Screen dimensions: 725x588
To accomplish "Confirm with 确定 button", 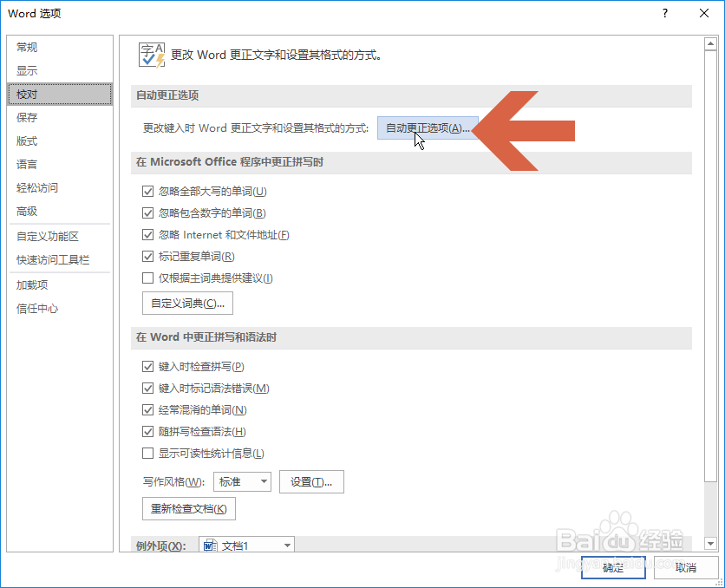I will [613, 568].
